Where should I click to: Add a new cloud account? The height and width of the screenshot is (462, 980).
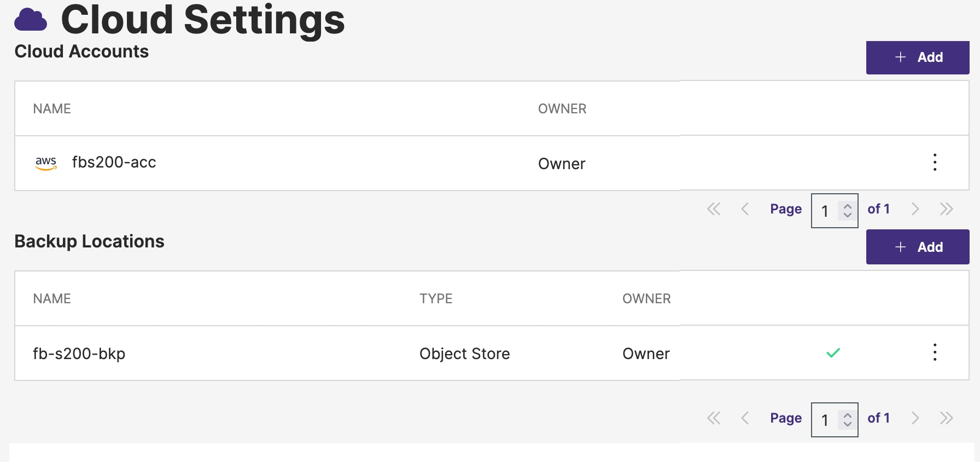(917, 57)
